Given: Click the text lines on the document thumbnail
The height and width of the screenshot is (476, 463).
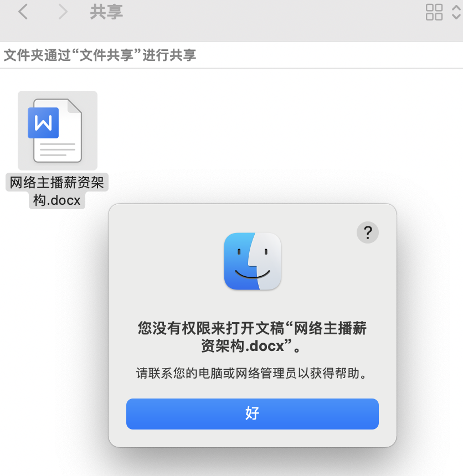Looking at the screenshot, I should tap(58, 149).
